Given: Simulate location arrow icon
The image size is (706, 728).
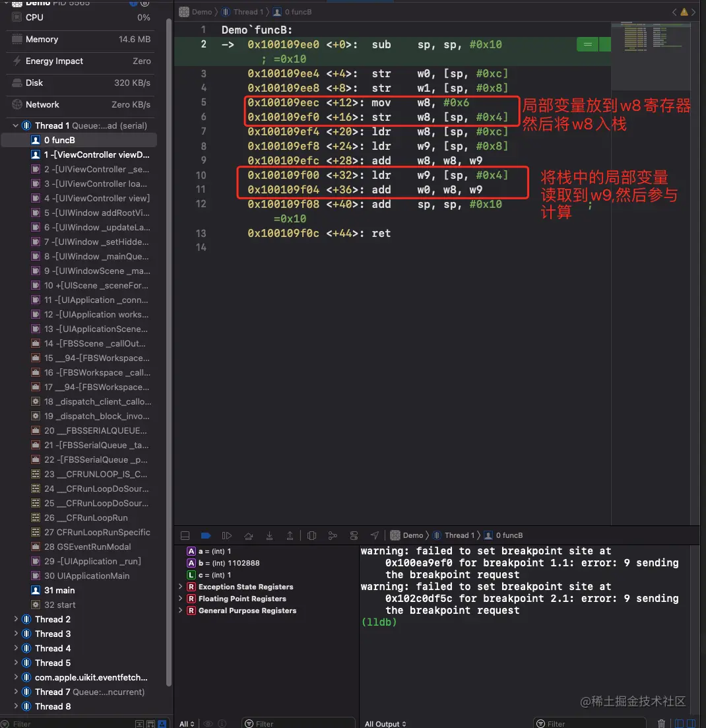Looking at the screenshot, I should click(x=375, y=535).
